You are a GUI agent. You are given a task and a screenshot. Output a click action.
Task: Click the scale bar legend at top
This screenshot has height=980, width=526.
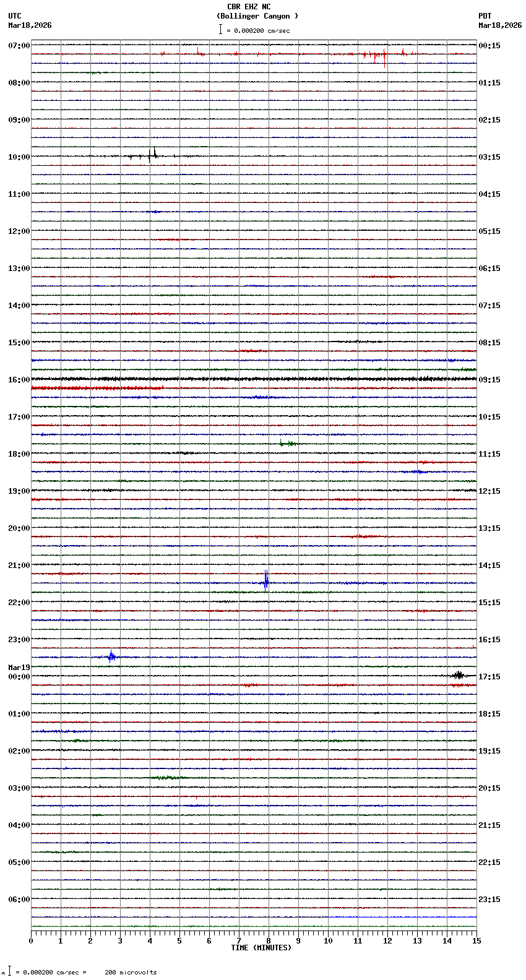(254, 30)
